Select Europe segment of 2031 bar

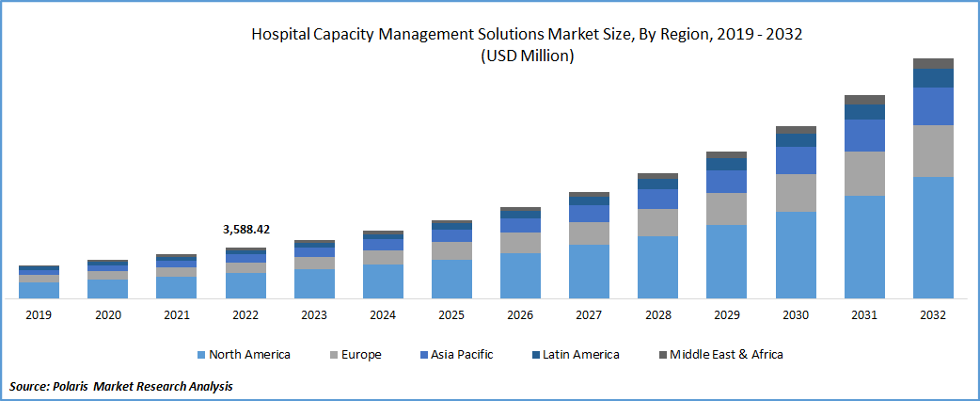pyautogui.click(x=864, y=173)
